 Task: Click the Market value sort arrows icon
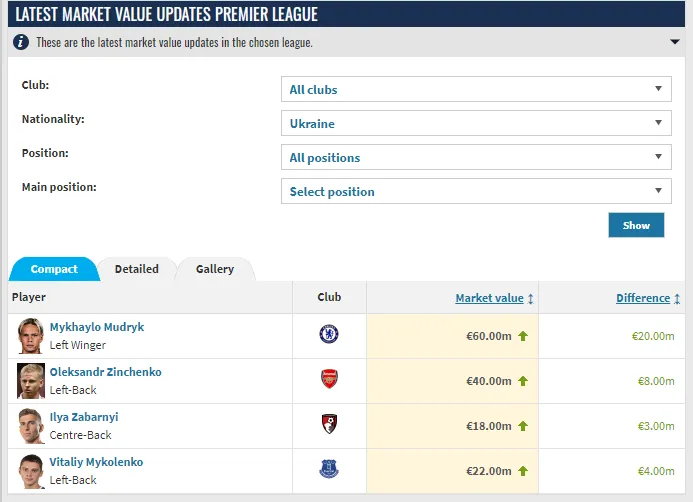531,299
